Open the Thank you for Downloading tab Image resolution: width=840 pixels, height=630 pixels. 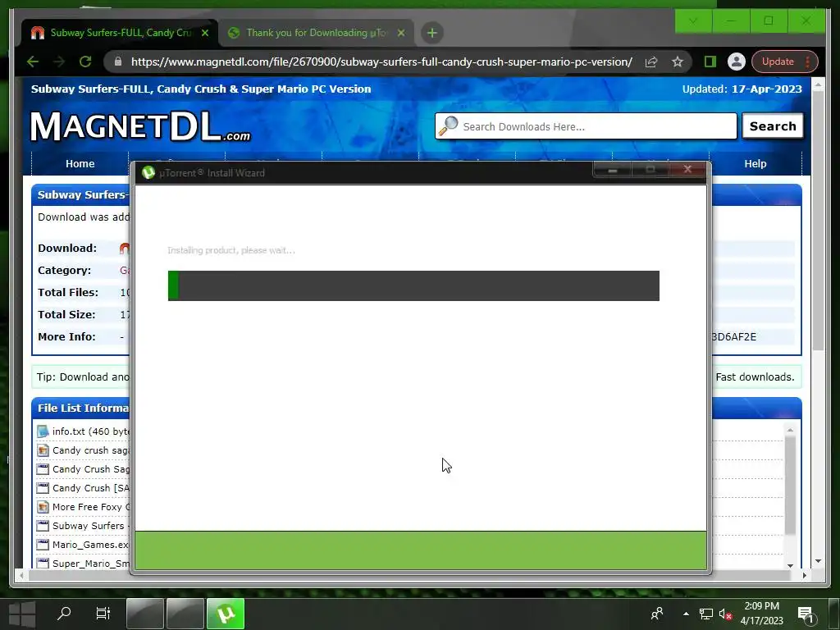pyautogui.click(x=316, y=33)
